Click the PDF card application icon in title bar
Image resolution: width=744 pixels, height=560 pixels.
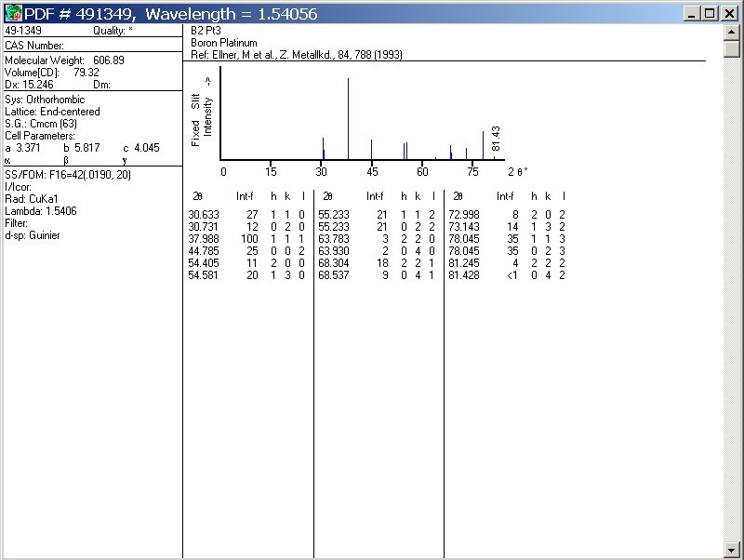tap(13, 13)
